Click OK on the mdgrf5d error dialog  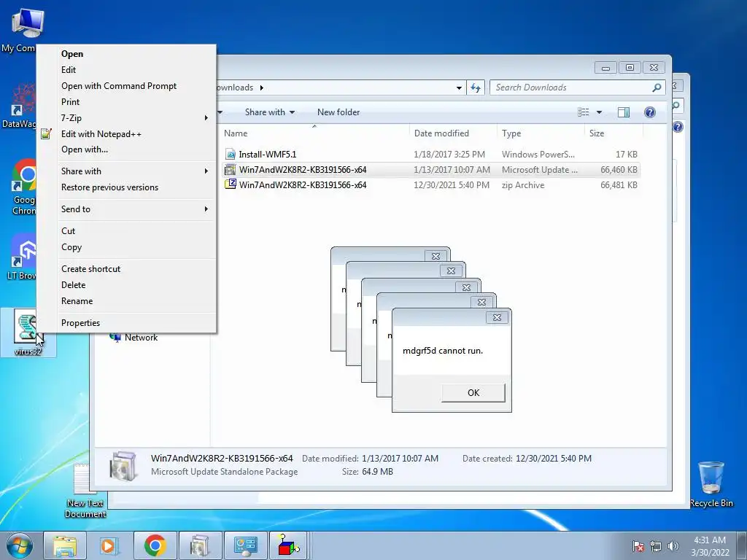(473, 393)
